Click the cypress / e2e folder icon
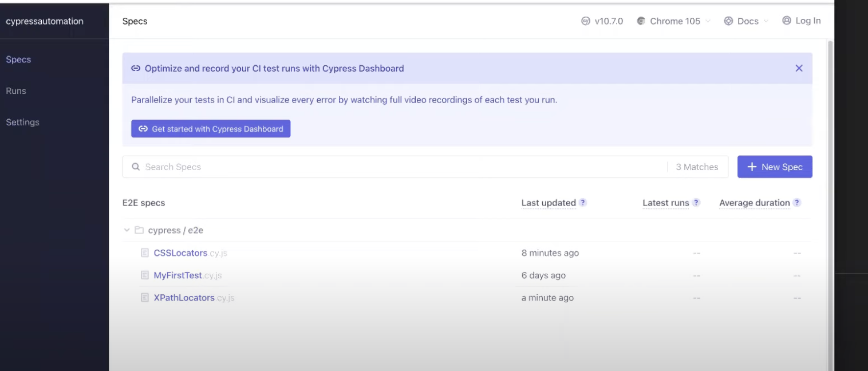 point(139,230)
